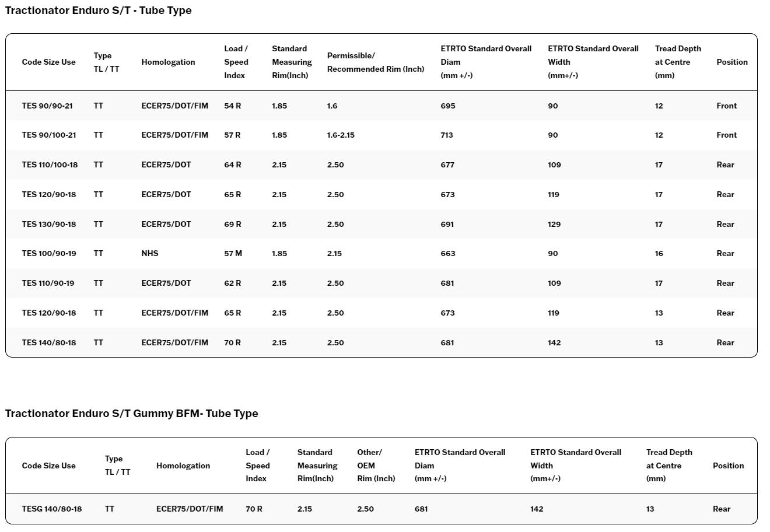Click the 'Permissible/ Recommended Rim (Inch)' column header
770x532 pixels.
[x=375, y=62]
